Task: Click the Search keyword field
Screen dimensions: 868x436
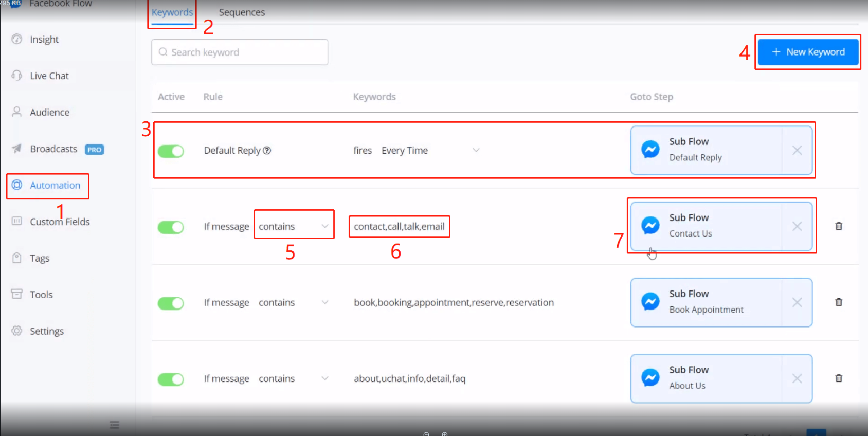Action: click(x=240, y=52)
